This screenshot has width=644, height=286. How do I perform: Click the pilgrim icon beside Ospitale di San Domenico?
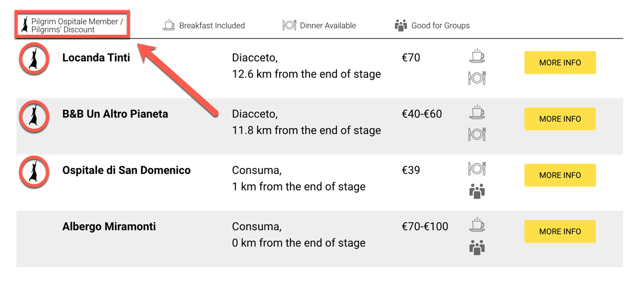(x=34, y=172)
